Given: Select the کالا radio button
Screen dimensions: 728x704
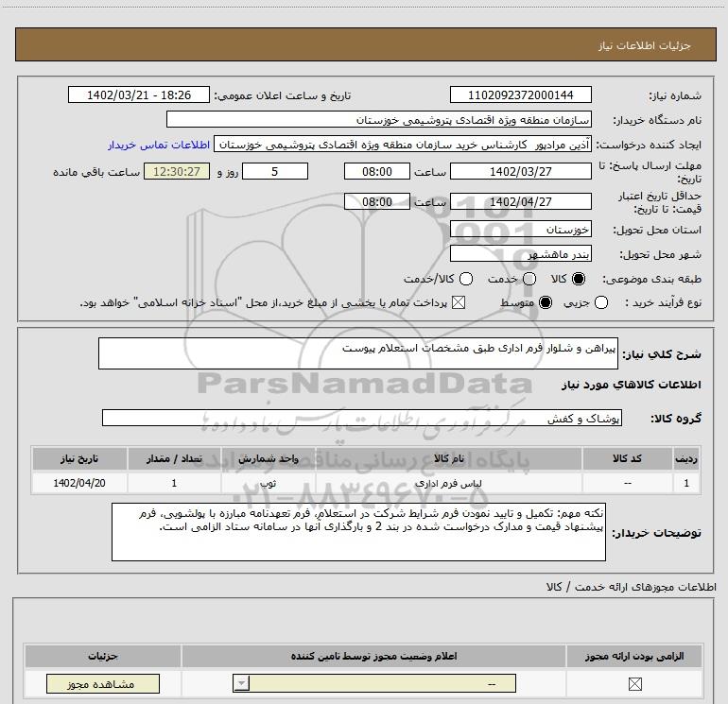Looking at the screenshot, I should [579, 279].
